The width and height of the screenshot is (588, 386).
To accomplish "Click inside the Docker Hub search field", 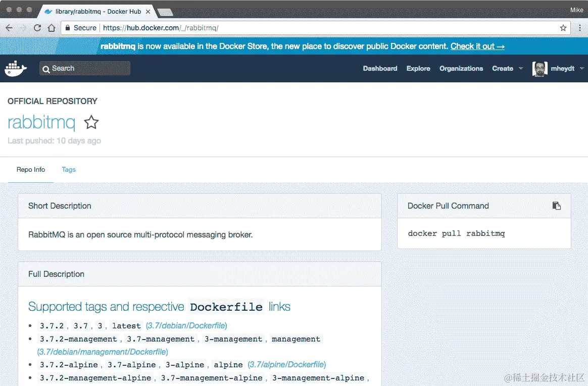I will click(85, 68).
